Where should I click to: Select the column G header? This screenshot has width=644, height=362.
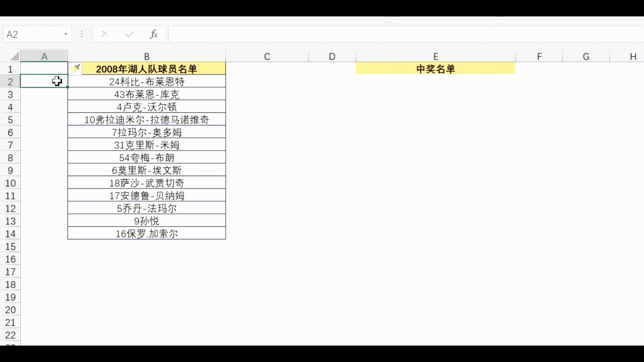tap(586, 56)
